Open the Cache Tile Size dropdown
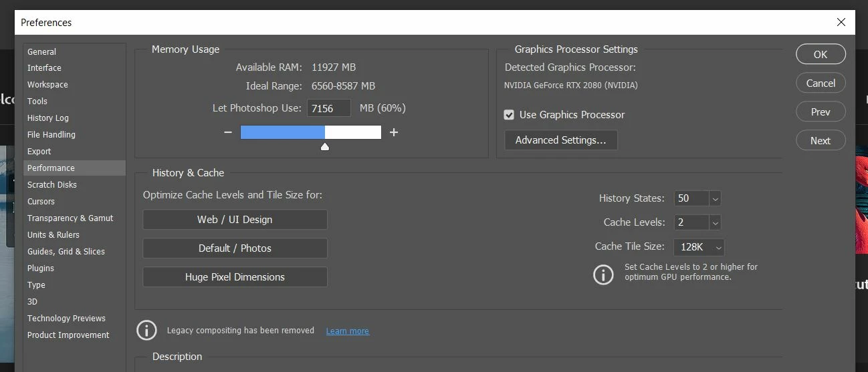868x372 pixels. pos(699,247)
